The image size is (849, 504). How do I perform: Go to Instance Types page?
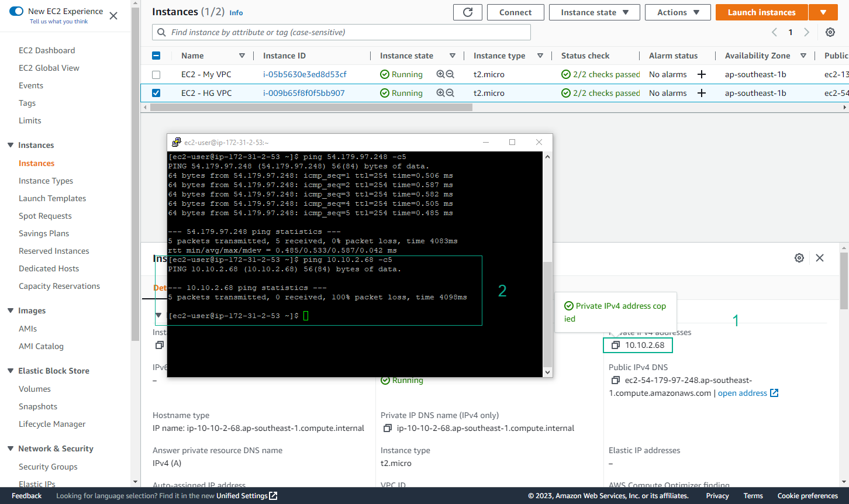click(46, 181)
